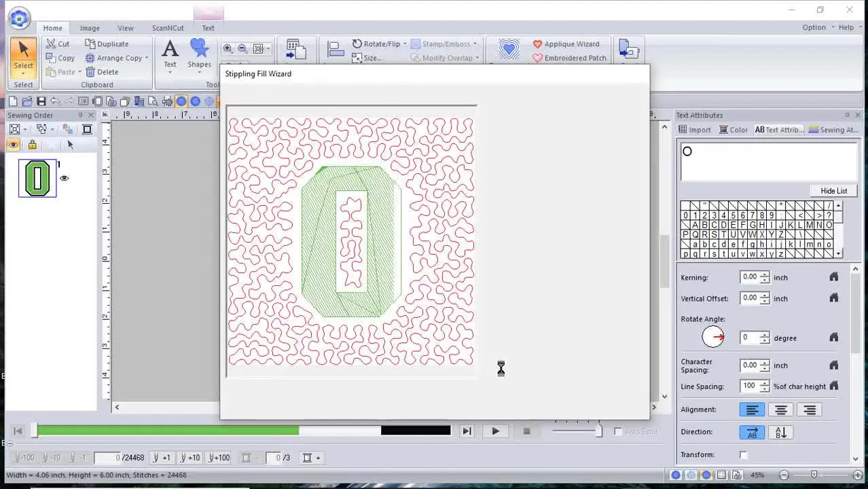
Task: Open the Import panel tab
Action: coord(694,130)
